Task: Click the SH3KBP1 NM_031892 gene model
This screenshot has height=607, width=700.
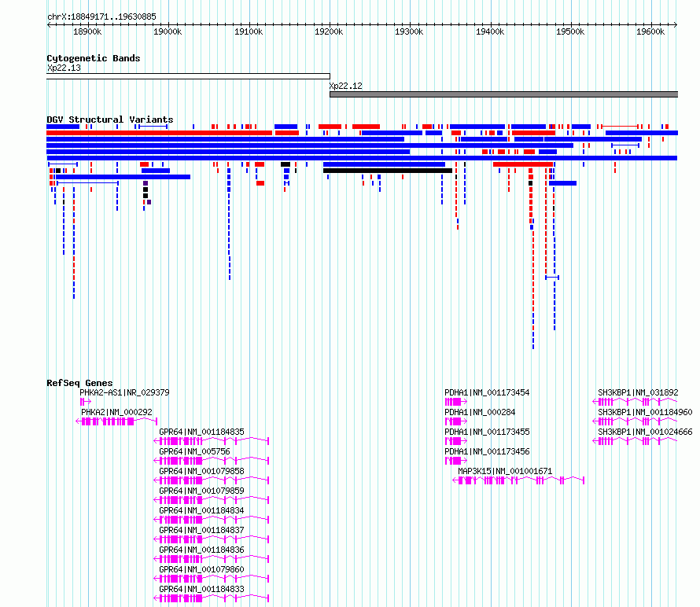Action: coord(635,402)
